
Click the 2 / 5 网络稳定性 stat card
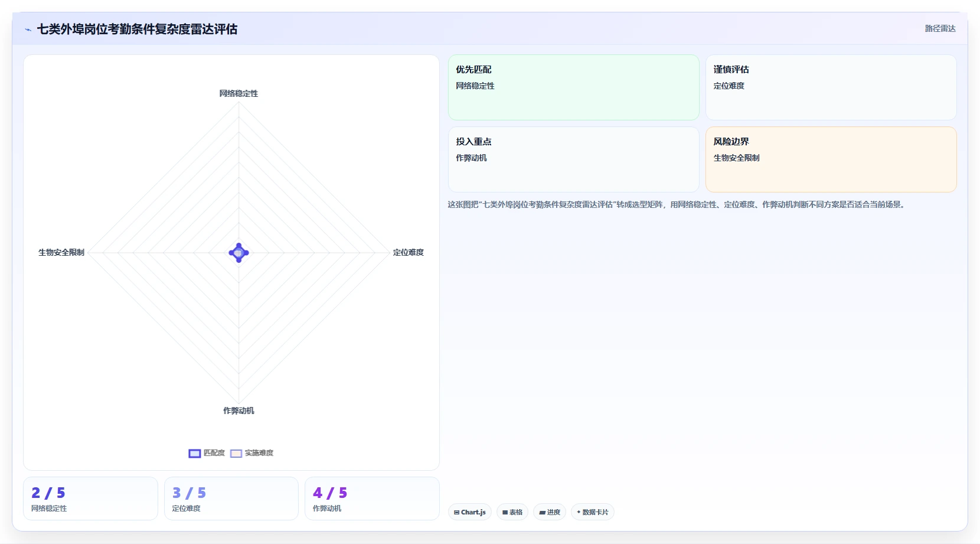(90, 499)
